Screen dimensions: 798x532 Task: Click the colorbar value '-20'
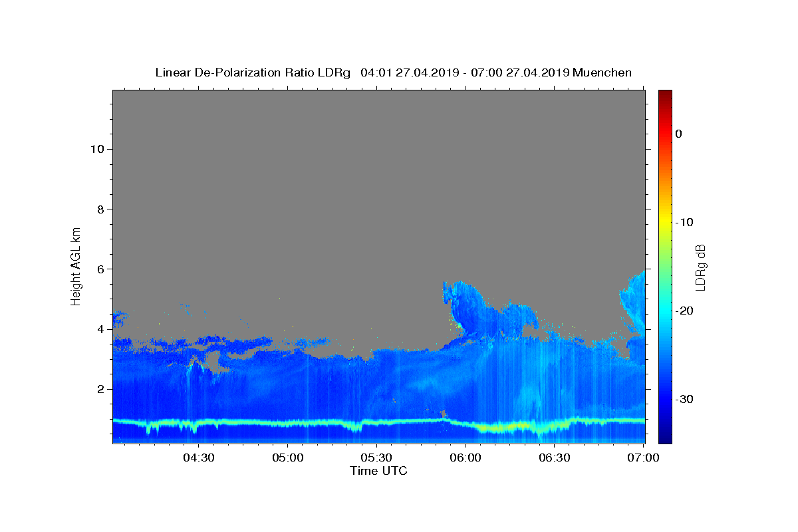(x=685, y=311)
